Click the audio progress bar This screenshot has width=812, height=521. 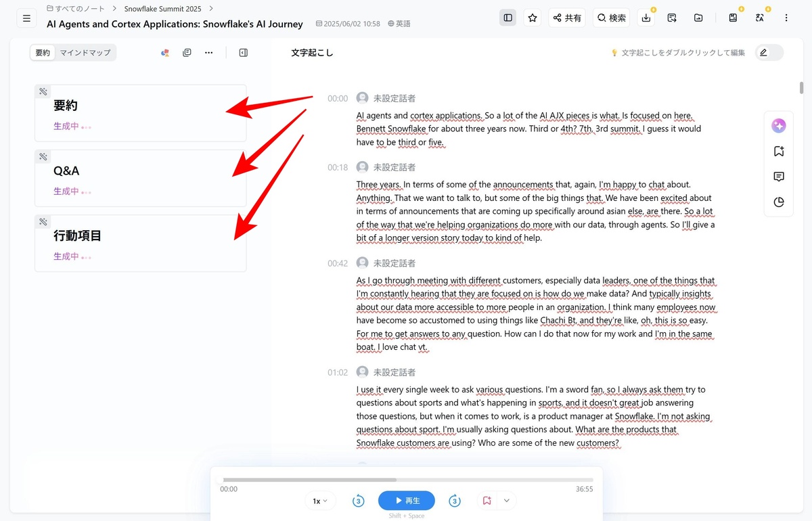pyautogui.click(x=407, y=480)
